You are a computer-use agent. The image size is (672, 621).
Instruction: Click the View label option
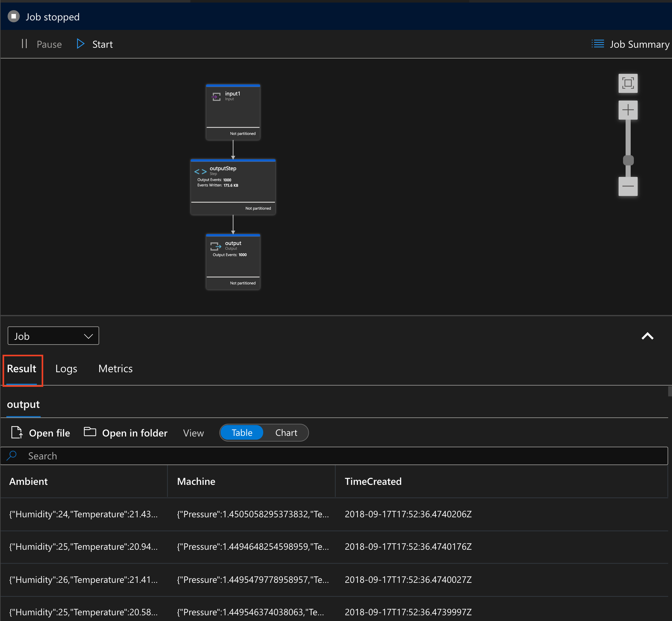pos(194,433)
